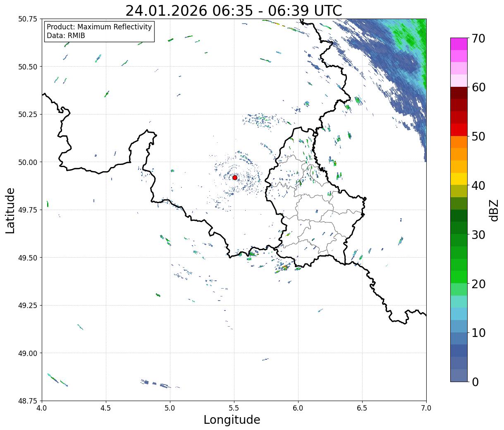The height and width of the screenshot is (430, 504).
Task: Click the colorbar tick label 30
Action: (478, 235)
